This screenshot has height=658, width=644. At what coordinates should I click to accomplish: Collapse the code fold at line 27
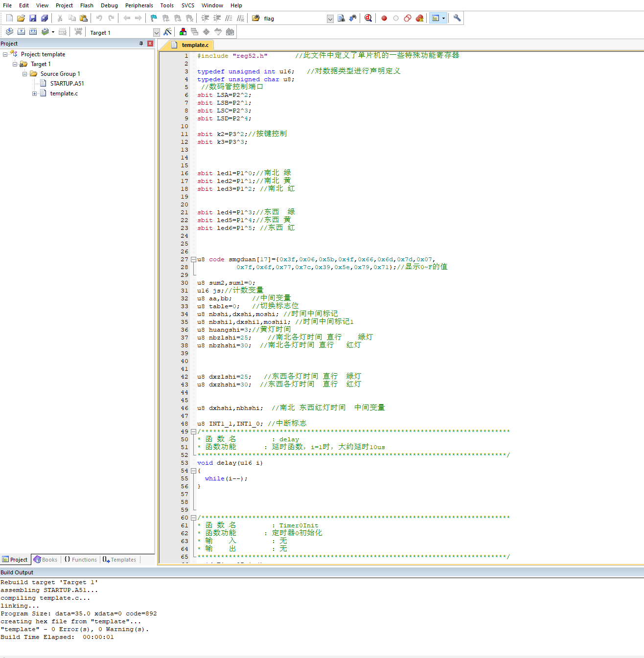pyautogui.click(x=193, y=259)
